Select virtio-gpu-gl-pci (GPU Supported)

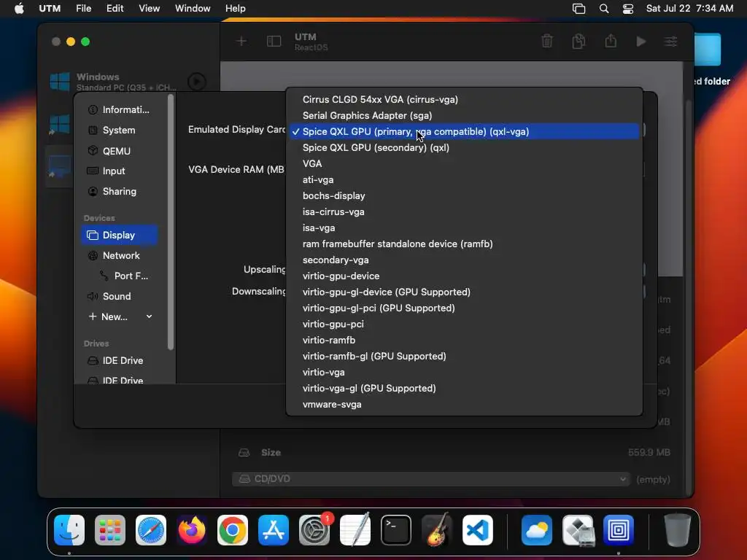pyautogui.click(x=464, y=308)
